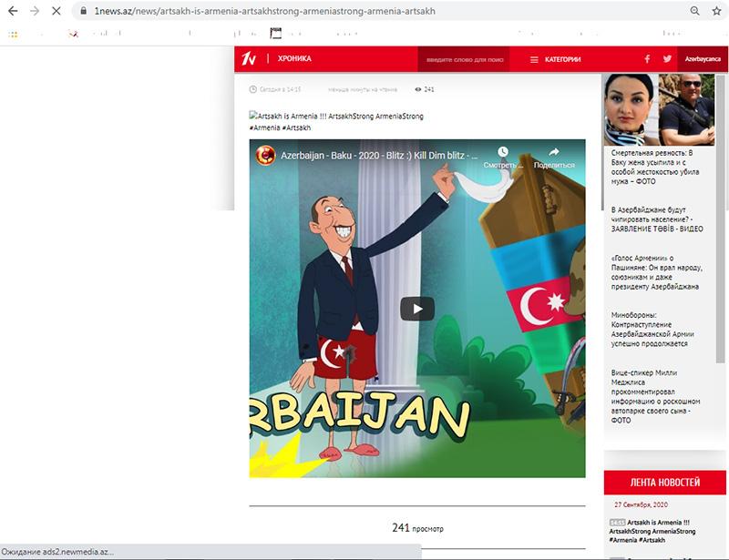Click the URL in address bar
729x560 pixels.
[x=273, y=11]
